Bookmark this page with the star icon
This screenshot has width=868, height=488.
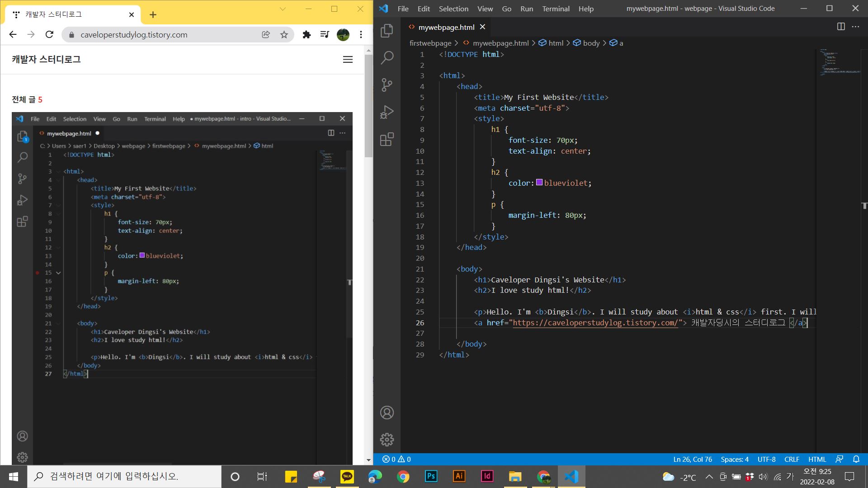pos(284,35)
